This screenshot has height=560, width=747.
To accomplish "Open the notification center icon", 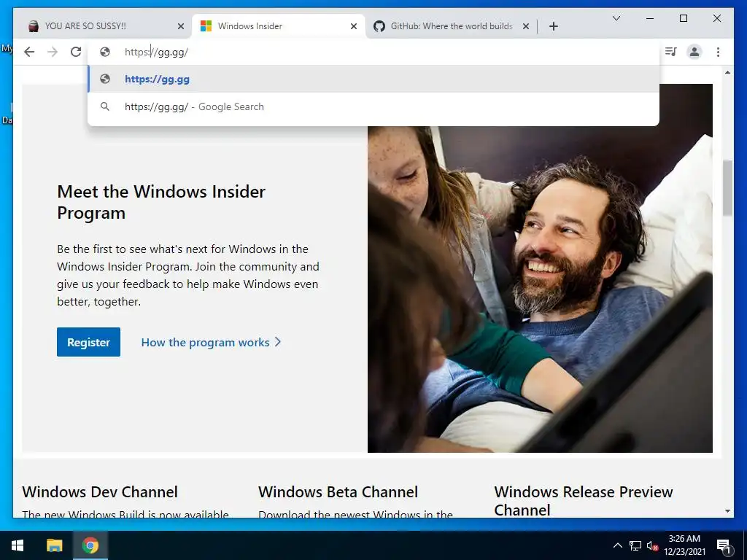I will (x=724, y=546).
